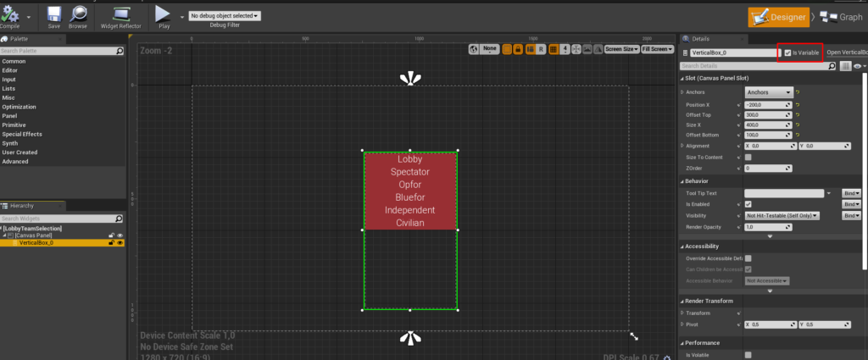Click the R button in viewport toolbar
Image resolution: width=868 pixels, height=360 pixels.
(541, 49)
